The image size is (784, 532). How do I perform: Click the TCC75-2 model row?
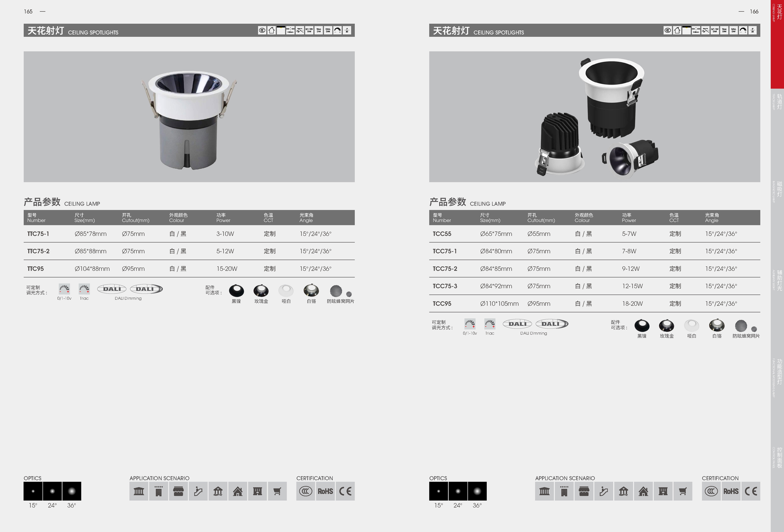click(x=445, y=269)
